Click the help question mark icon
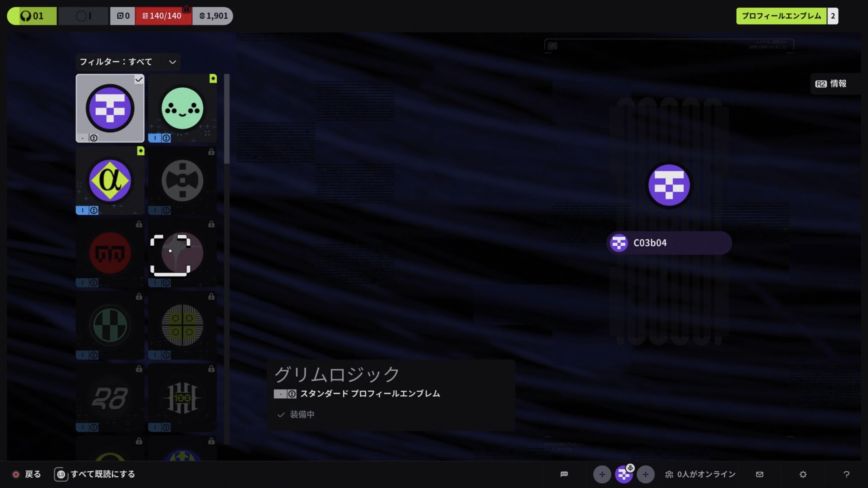Screen dimensions: 868x488 846,474
